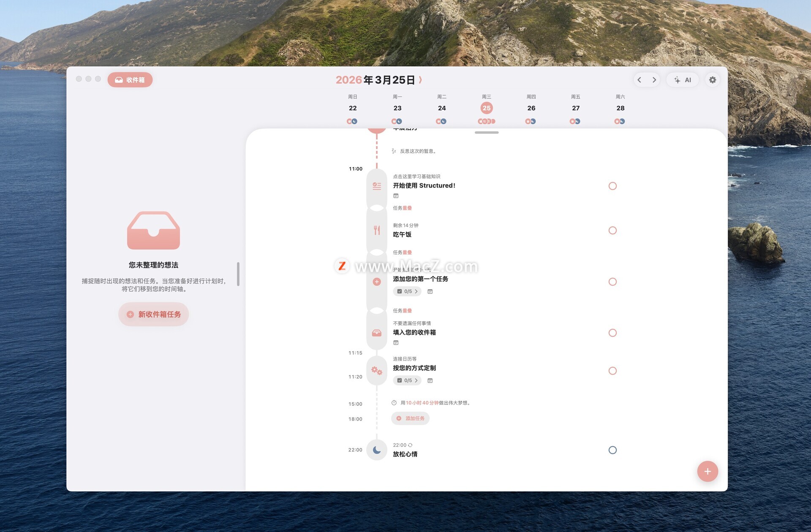The image size is (811, 532).
Task: Click the 11:15 time marker
Action: click(x=355, y=353)
